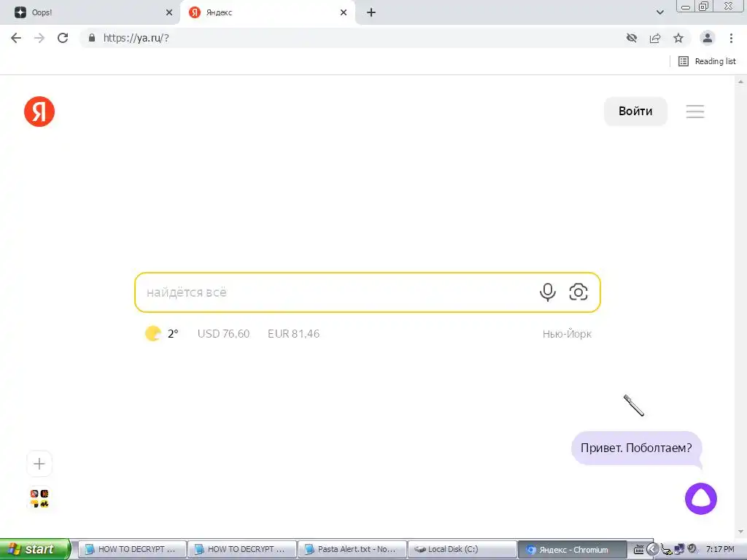Open the Reading list panel
This screenshot has height=560, width=747.
pyautogui.click(x=707, y=61)
